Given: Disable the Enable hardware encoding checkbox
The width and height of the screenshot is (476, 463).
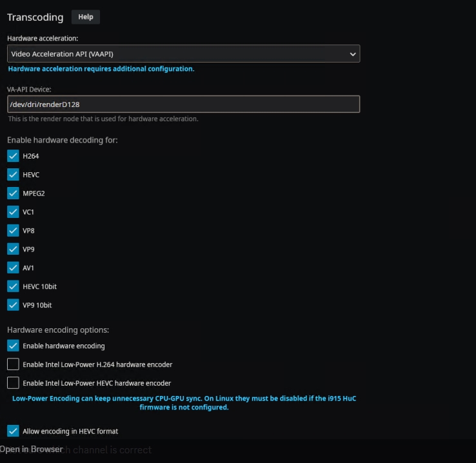Looking at the screenshot, I should point(13,346).
